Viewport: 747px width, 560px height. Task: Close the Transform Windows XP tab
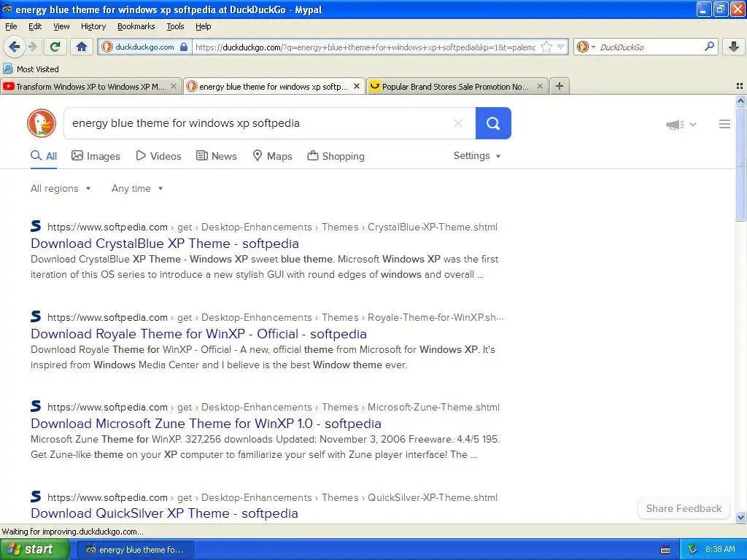pyautogui.click(x=174, y=86)
